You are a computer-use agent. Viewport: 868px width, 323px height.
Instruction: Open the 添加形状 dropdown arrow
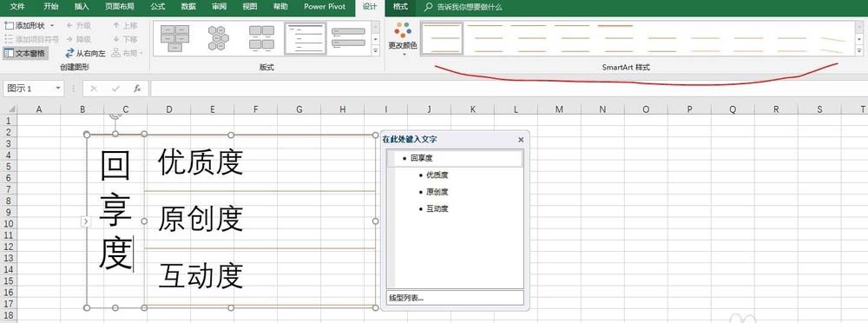52,25
